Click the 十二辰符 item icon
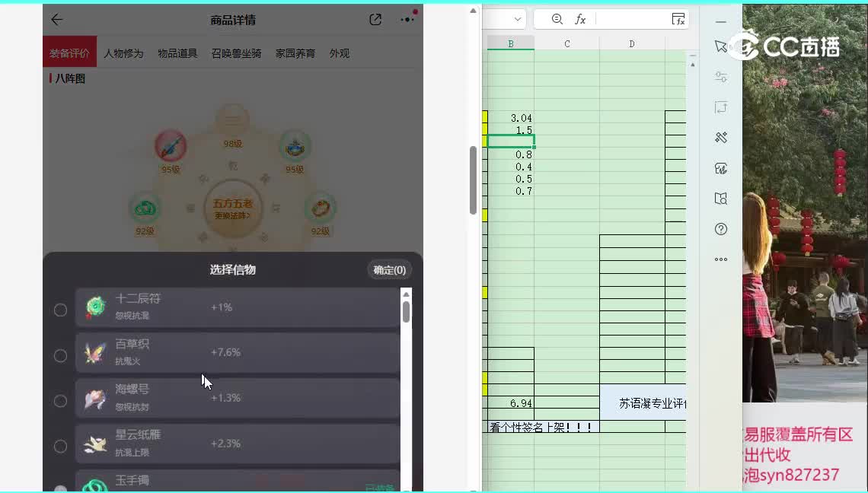 tap(95, 307)
